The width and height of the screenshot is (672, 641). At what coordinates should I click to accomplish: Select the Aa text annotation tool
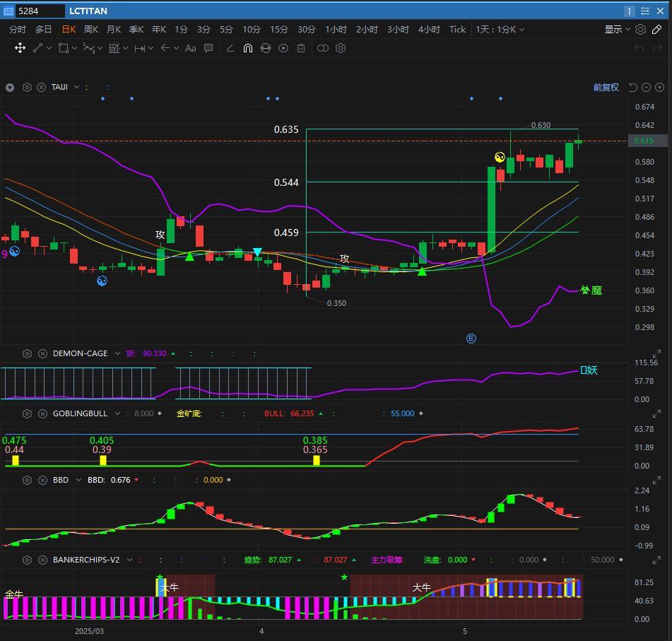click(190, 48)
